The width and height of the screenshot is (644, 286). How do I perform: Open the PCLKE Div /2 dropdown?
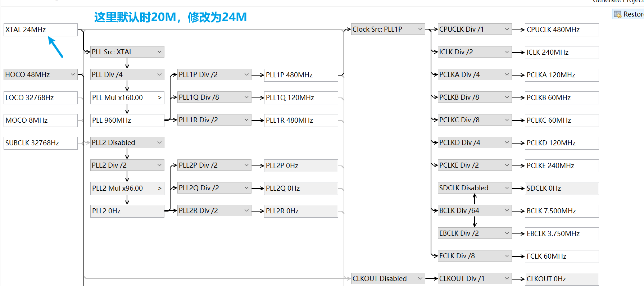475,165
